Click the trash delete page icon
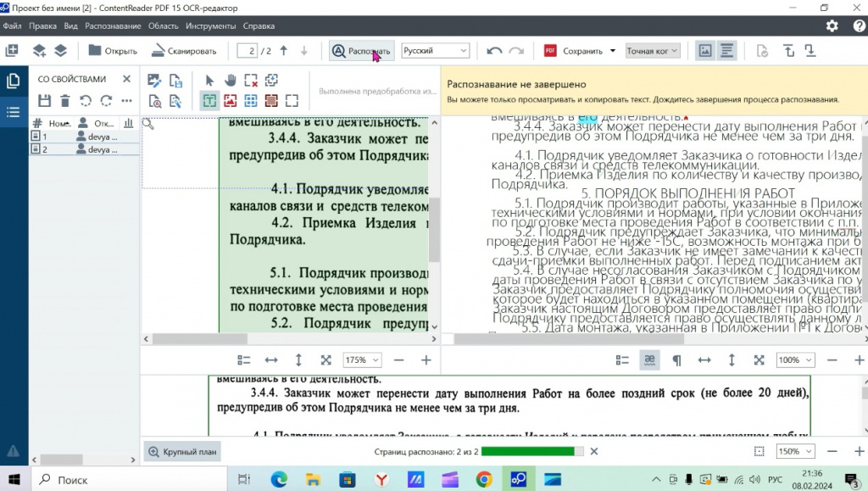 [x=64, y=101]
